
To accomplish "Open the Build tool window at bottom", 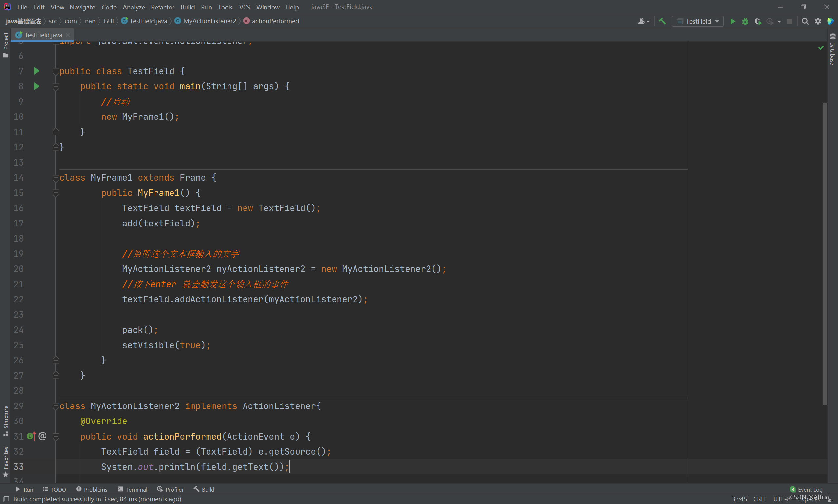I will (204, 489).
